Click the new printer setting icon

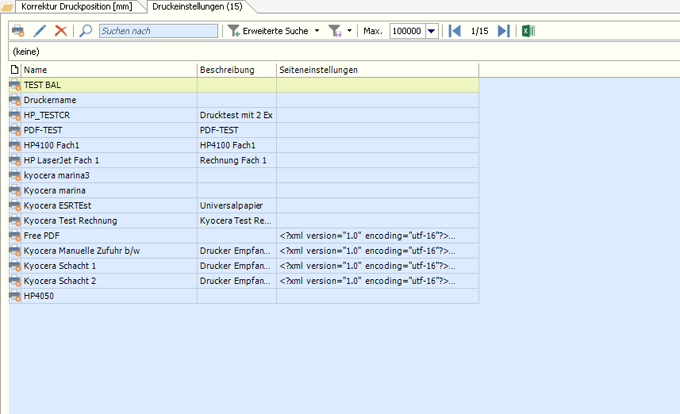click(18, 31)
